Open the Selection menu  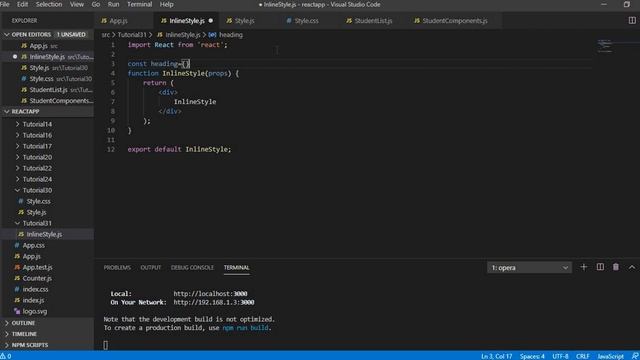[x=49, y=4]
